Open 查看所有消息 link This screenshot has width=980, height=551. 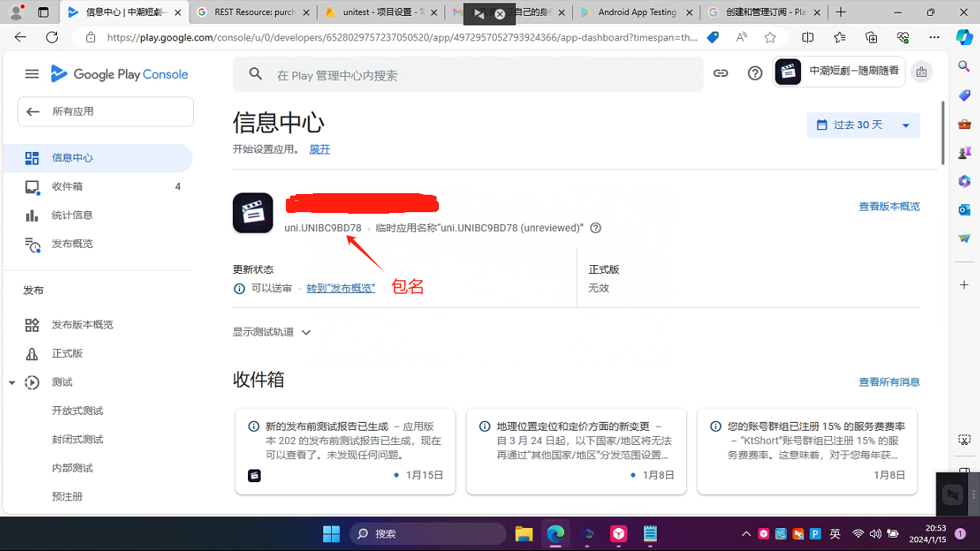tap(889, 382)
